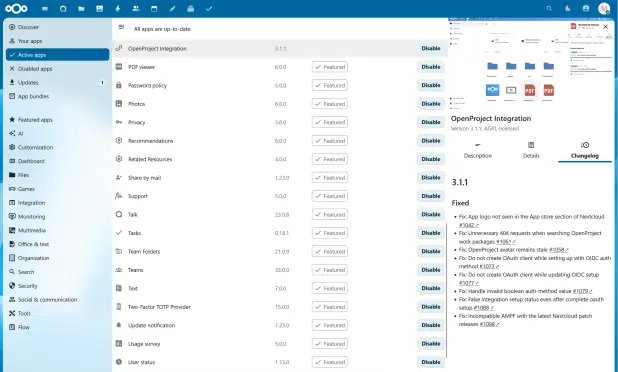The width and height of the screenshot is (618, 372).
Task: Disable the Two-Factor TOTP Provider app
Action: tap(431, 307)
